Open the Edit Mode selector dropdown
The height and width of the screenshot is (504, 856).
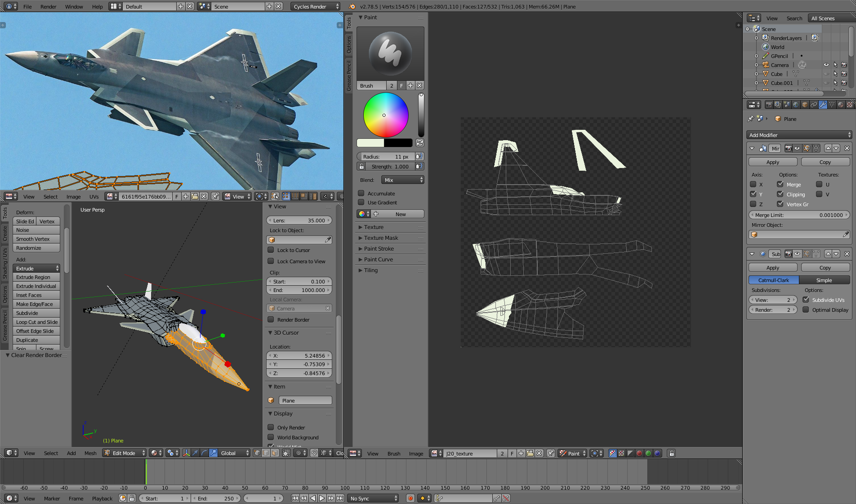tap(125, 453)
